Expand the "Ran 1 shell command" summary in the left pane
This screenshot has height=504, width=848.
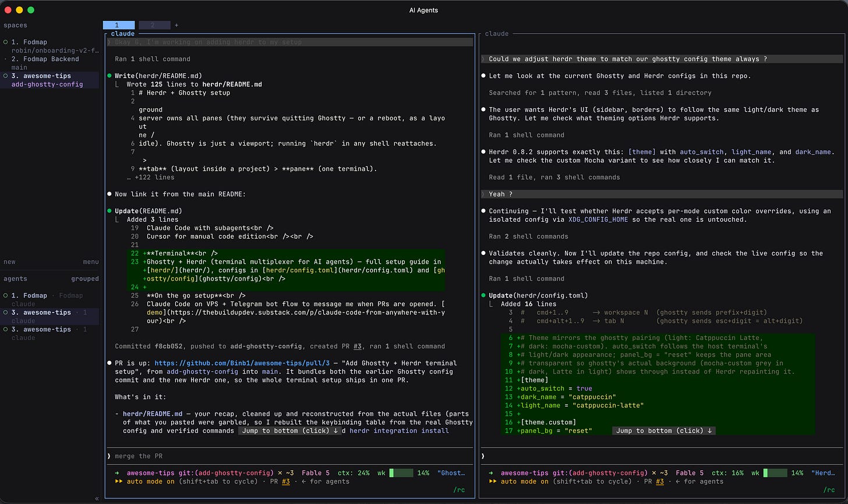(x=153, y=59)
